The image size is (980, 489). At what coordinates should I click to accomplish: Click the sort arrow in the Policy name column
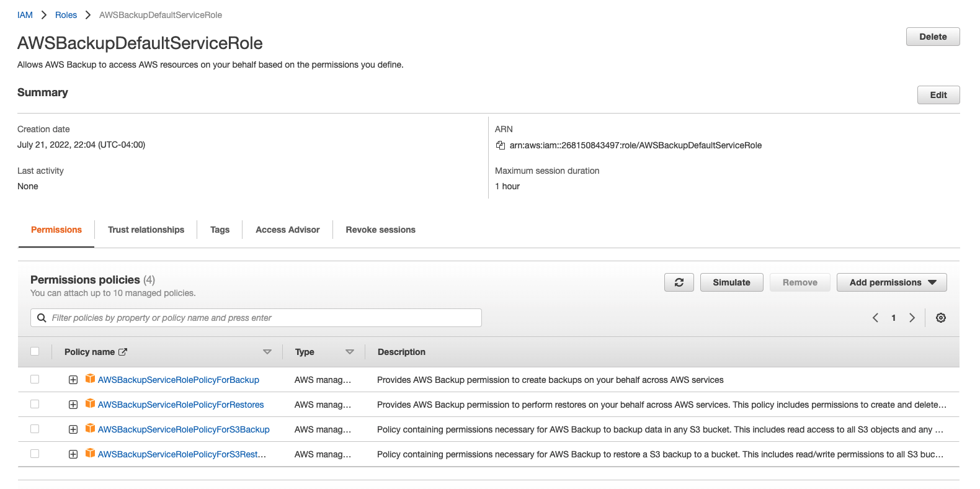[x=267, y=352]
